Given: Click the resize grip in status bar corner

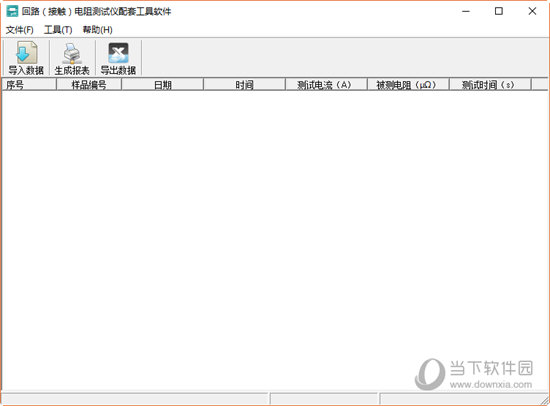Looking at the screenshot, I should (x=544, y=400).
